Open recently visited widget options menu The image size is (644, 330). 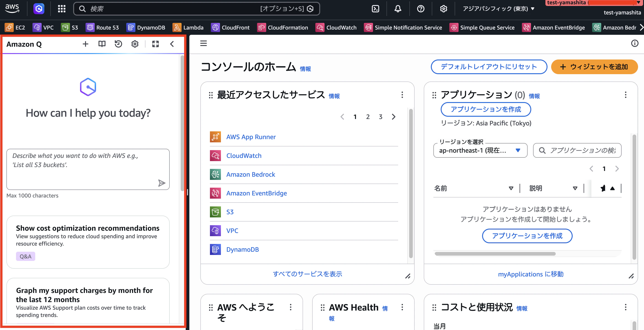tap(402, 95)
